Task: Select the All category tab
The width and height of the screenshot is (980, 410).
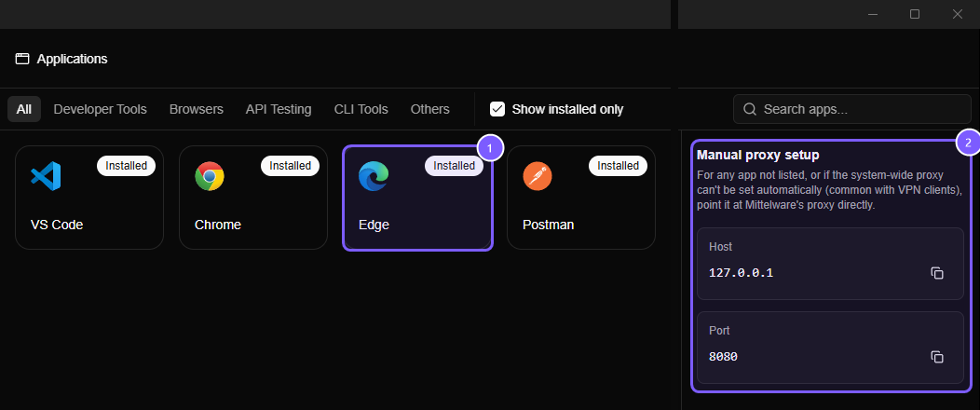Action: (x=23, y=109)
